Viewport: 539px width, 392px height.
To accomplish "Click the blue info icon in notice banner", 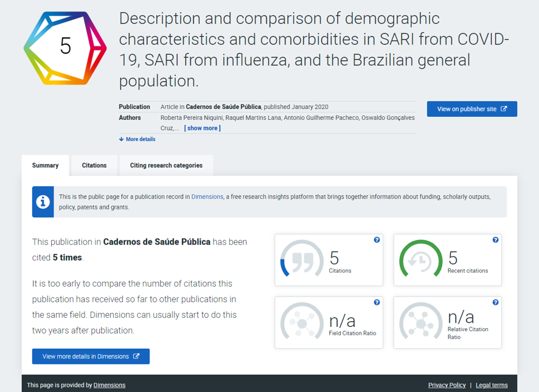I will pos(43,202).
